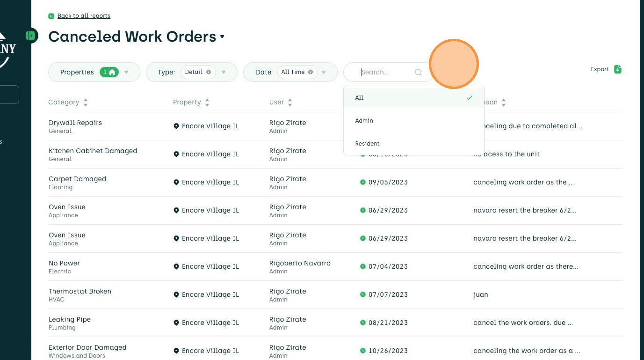
Task: Click the search magnifier icon
Action: 419,72
